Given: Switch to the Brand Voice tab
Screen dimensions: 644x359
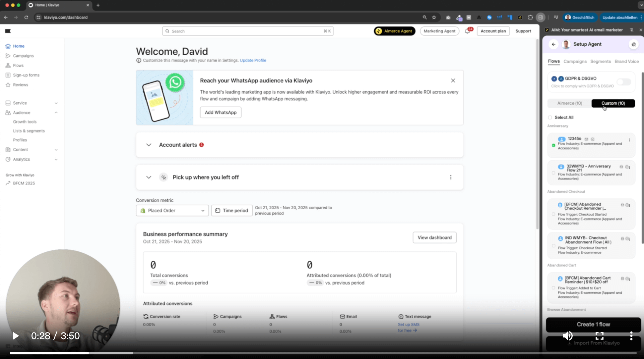Looking at the screenshot, I should point(627,61).
